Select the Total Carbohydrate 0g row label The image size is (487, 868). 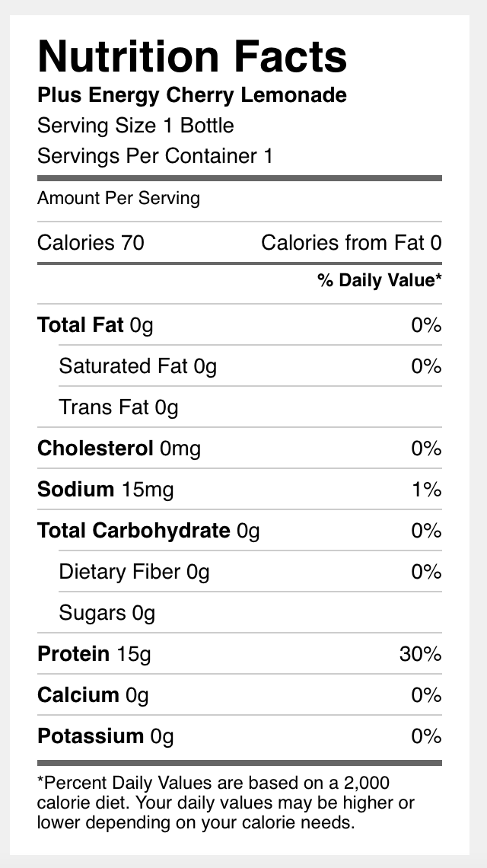(x=148, y=531)
